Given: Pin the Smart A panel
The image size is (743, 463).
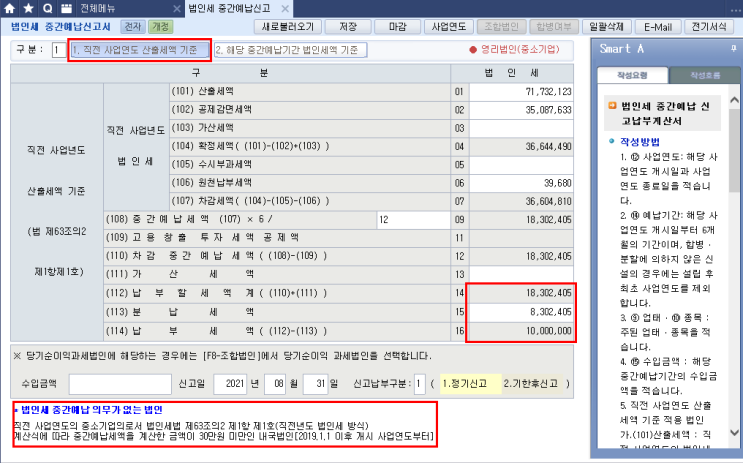Looking at the screenshot, I should (x=734, y=48).
